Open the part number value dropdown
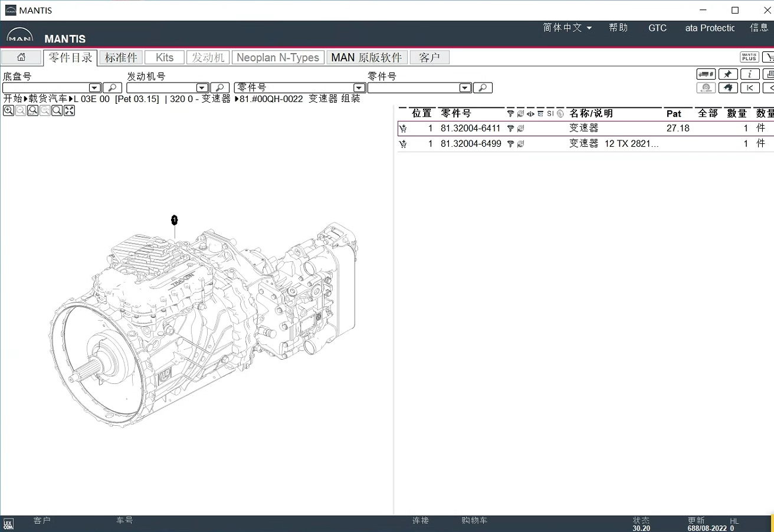 tap(465, 88)
